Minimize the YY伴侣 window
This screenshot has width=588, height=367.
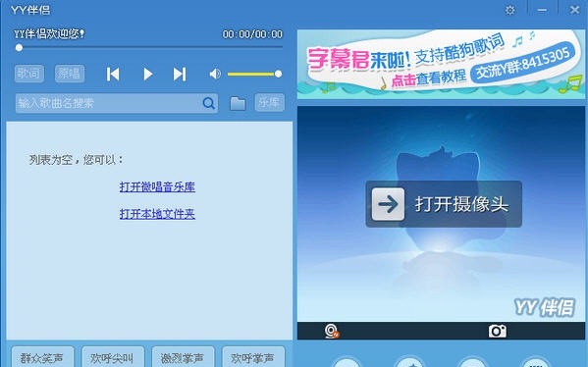click(x=542, y=10)
